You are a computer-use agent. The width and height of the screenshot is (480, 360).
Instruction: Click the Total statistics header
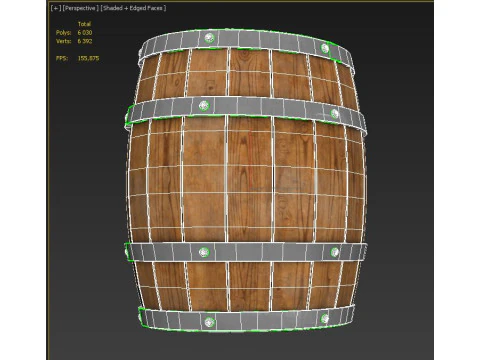(x=84, y=24)
